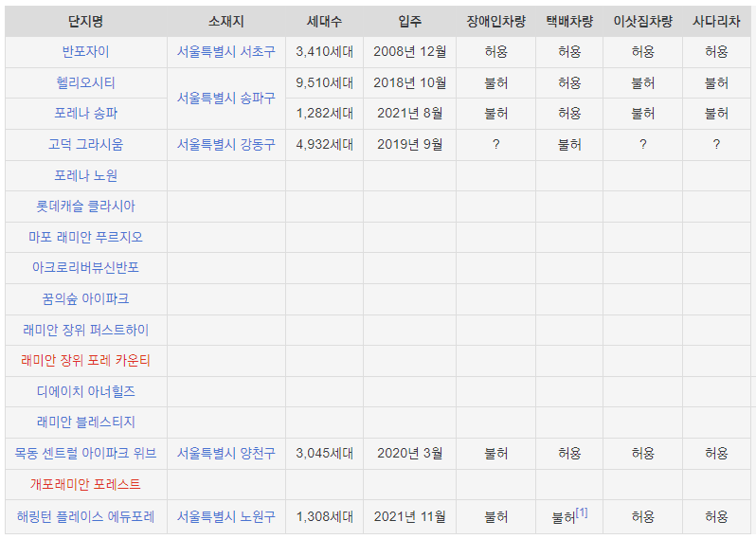Open 래미안 장위 퍼스트하이 link
Viewport: 756px width, 539px height.
point(86,331)
